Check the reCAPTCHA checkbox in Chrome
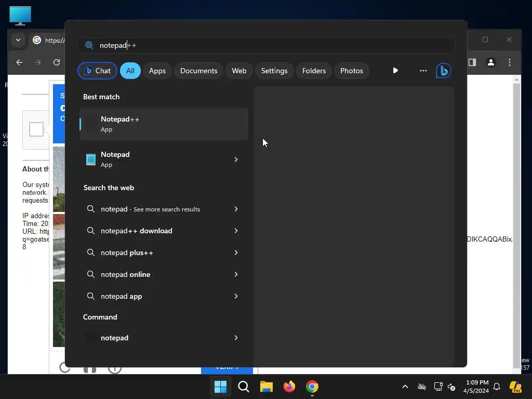 pyautogui.click(x=36, y=129)
